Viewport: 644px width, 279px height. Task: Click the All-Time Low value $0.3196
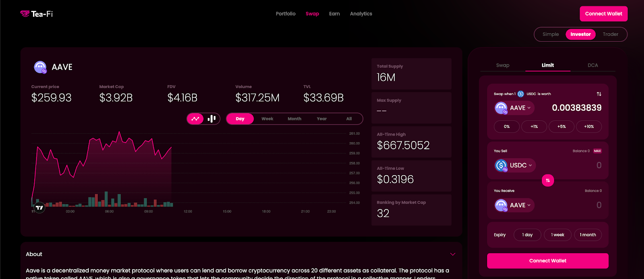pyautogui.click(x=395, y=180)
